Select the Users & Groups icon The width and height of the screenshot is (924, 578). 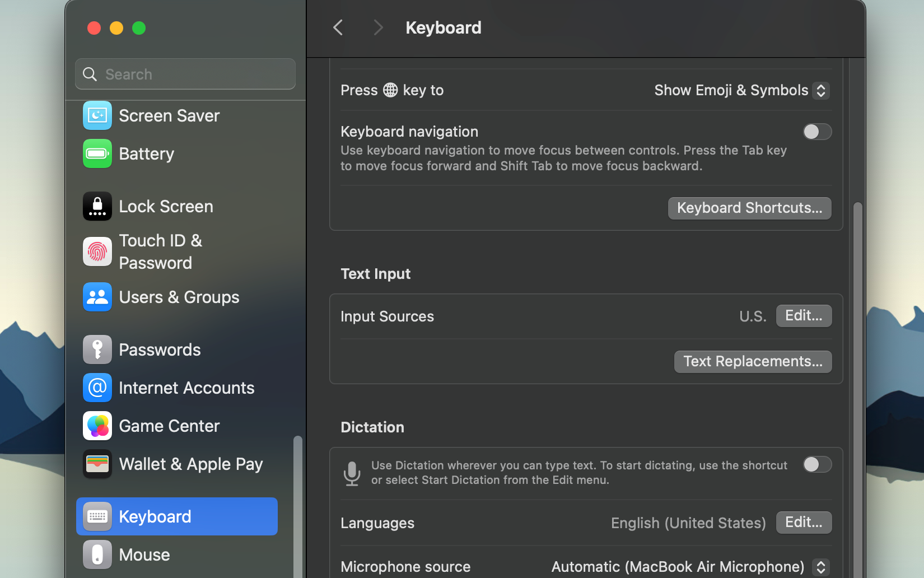click(x=97, y=297)
